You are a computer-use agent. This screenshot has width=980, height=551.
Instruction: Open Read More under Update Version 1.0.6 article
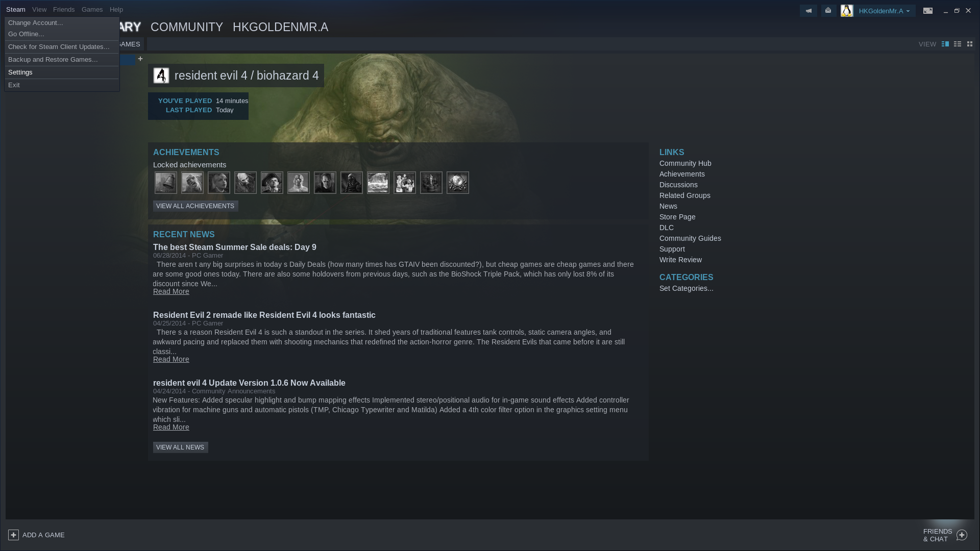[x=171, y=427]
